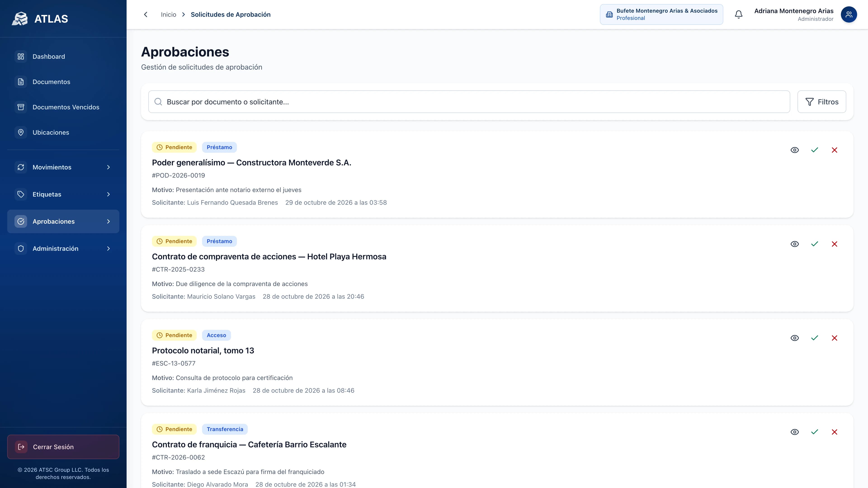The height and width of the screenshot is (488, 868).
Task: Open Documentos in the sidebar
Action: click(x=63, y=82)
